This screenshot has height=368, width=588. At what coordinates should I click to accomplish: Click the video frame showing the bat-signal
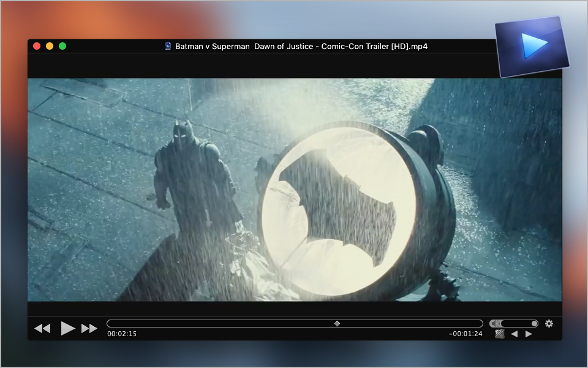pyautogui.click(x=295, y=190)
